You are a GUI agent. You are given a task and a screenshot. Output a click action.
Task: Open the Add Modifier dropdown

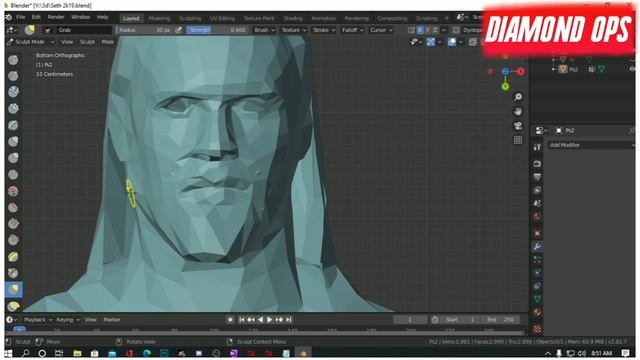(x=591, y=145)
